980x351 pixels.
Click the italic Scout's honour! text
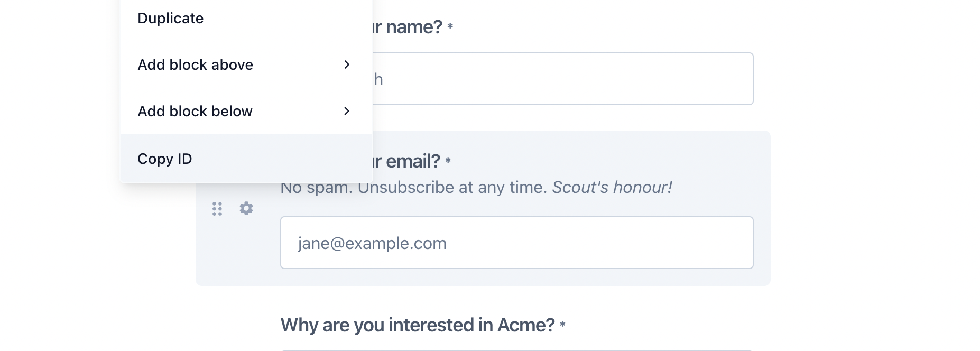[612, 188]
